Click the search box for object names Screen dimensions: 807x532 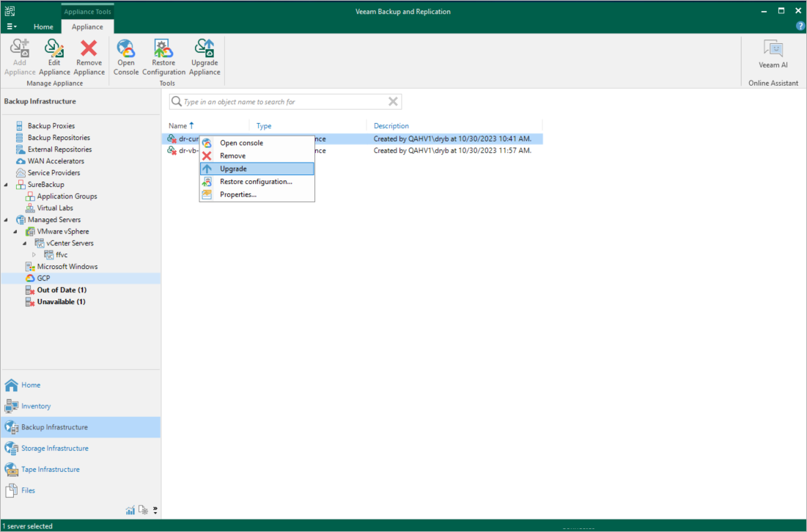pos(285,102)
